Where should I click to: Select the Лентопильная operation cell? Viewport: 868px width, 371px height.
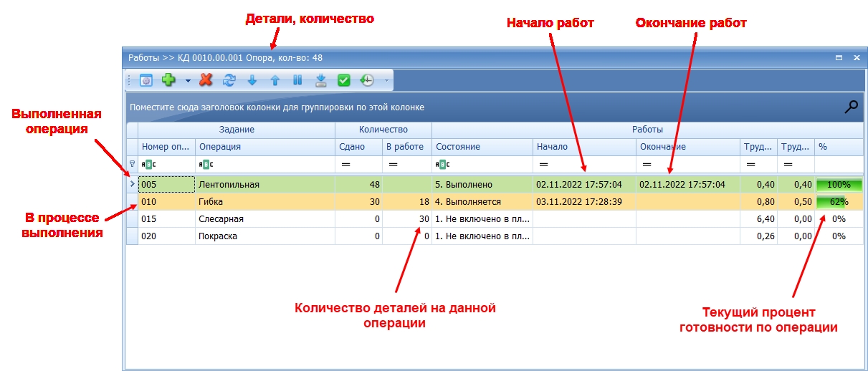coord(265,185)
